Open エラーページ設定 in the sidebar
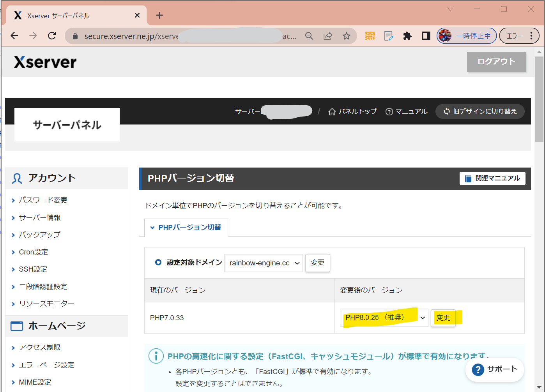Image resolution: width=545 pixels, height=392 pixels. (x=46, y=365)
